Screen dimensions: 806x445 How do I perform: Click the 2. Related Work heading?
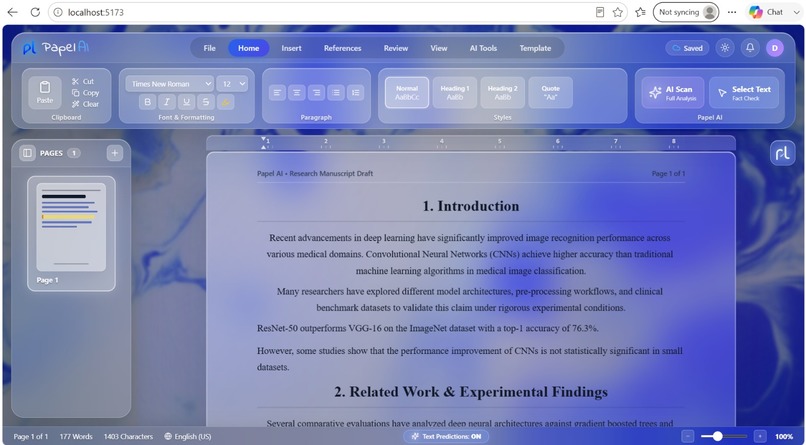[x=470, y=392]
